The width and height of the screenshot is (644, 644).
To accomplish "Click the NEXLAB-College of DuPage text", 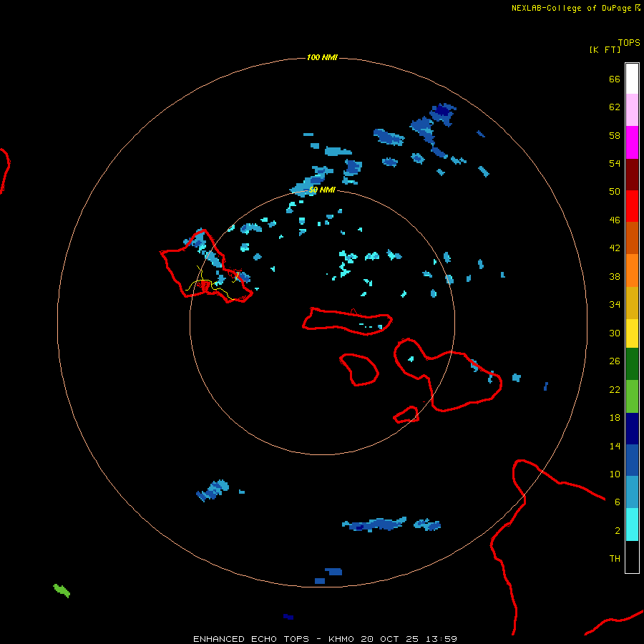I will [x=571, y=8].
